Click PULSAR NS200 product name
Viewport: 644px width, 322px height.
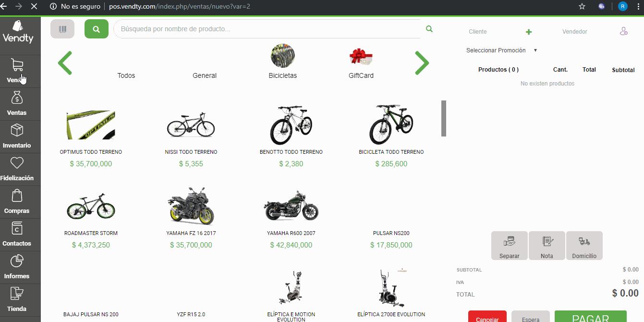(391, 234)
